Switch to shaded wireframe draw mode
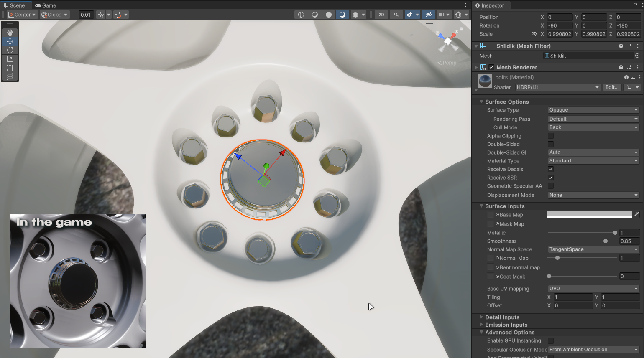 [314, 15]
